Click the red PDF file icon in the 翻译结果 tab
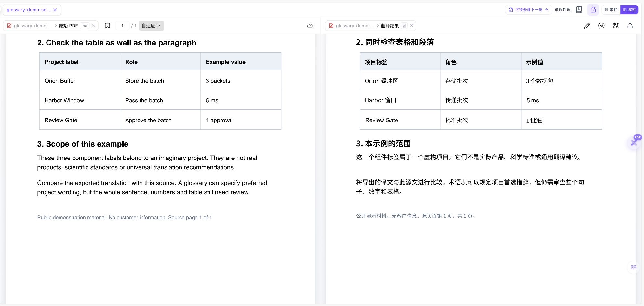 click(331, 26)
